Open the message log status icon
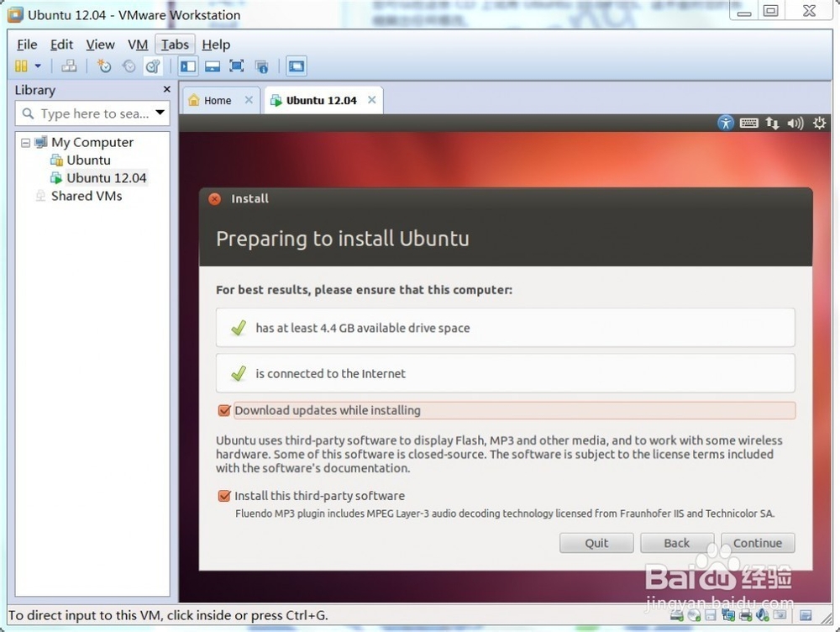 coord(806,615)
